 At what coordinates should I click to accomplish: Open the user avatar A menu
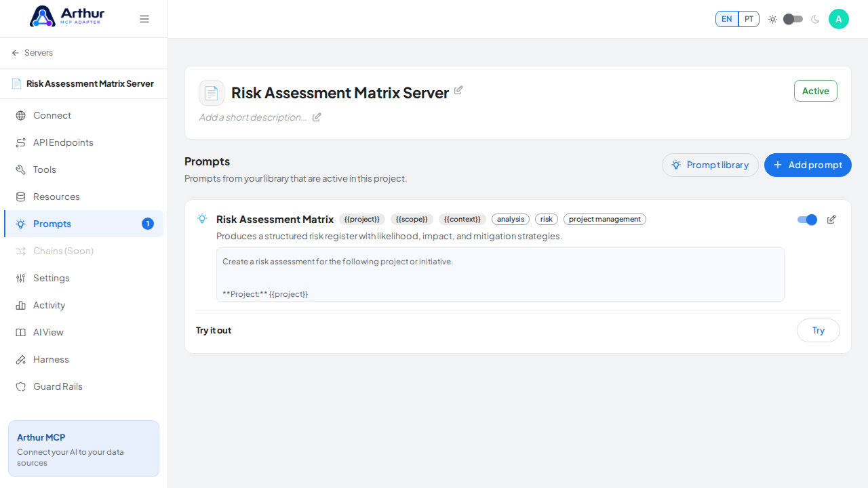tap(839, 19)
